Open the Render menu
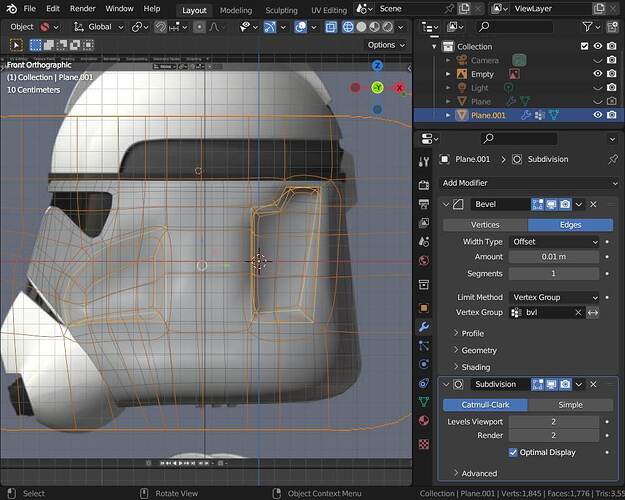 coord(83,8)
